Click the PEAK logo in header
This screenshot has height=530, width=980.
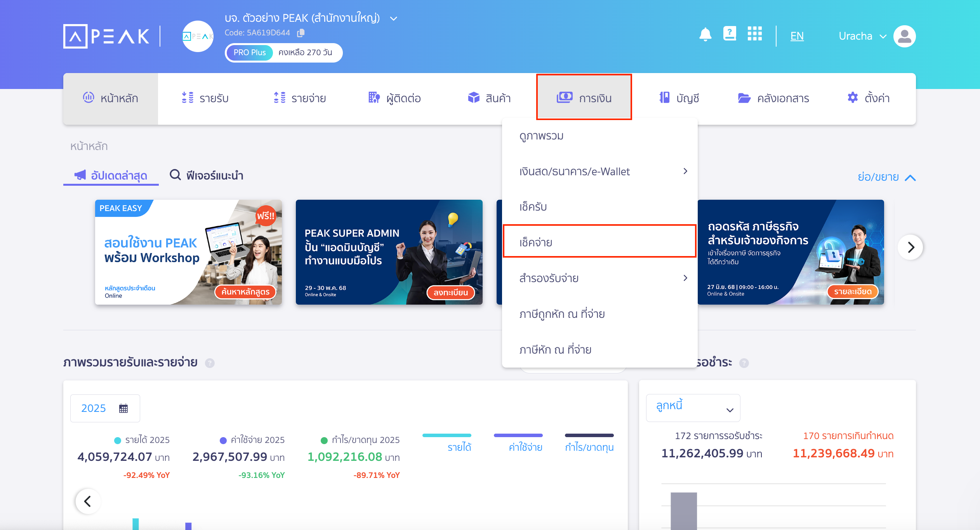[106, 36]
